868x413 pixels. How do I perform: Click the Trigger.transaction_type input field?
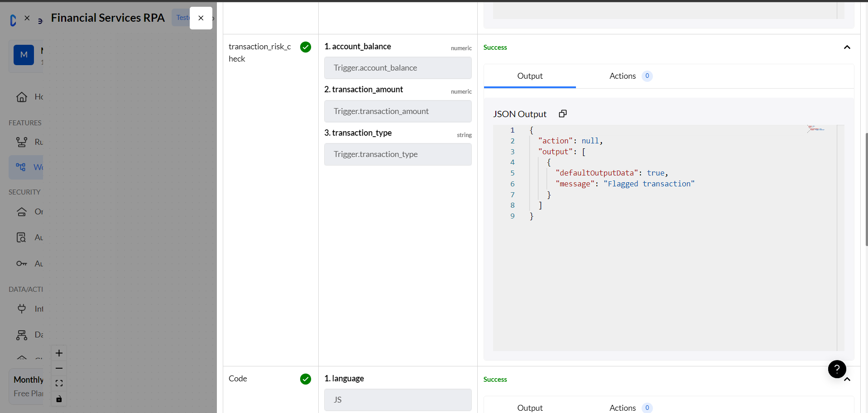point(398,154)
